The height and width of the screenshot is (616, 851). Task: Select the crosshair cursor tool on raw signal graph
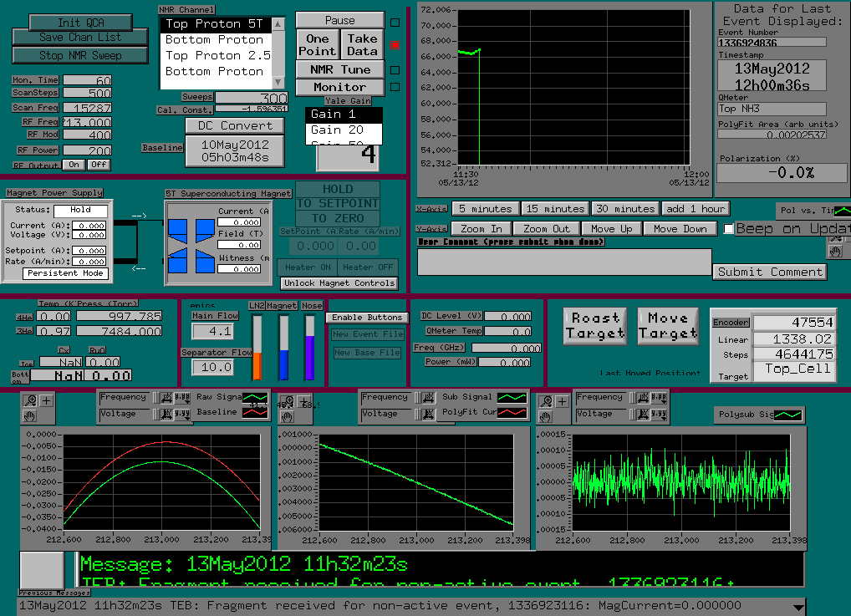tap(47, 401)
